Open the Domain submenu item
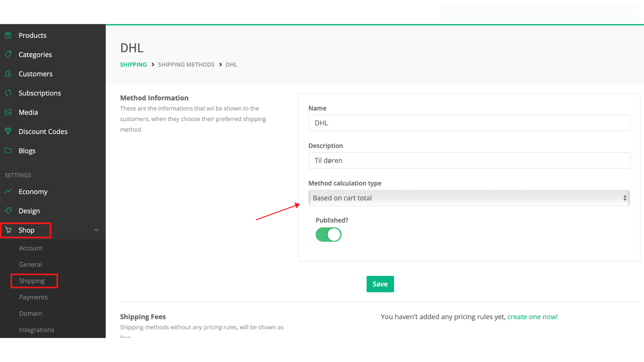 pos(31,313)
